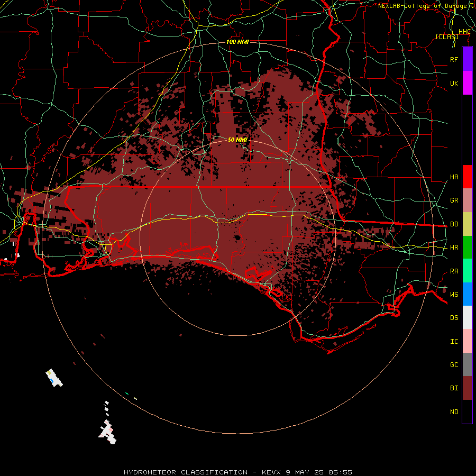Click the white dry snow echo with yellow and blue pixels
476x476 pixels.
54,378
